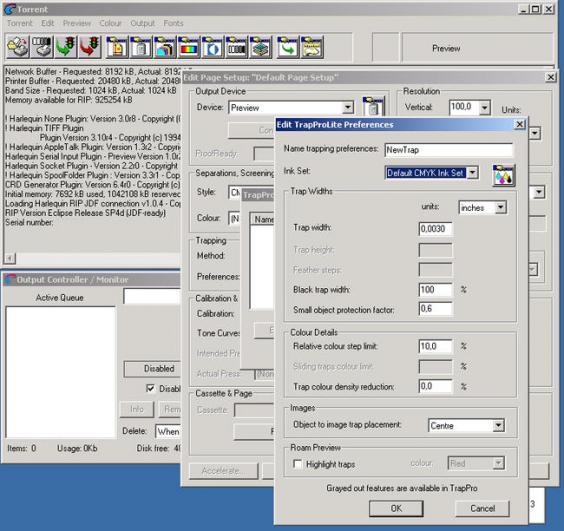Open the Colour menu
The width and height of the screenshot is (564, 531).
tap(110, 23)
